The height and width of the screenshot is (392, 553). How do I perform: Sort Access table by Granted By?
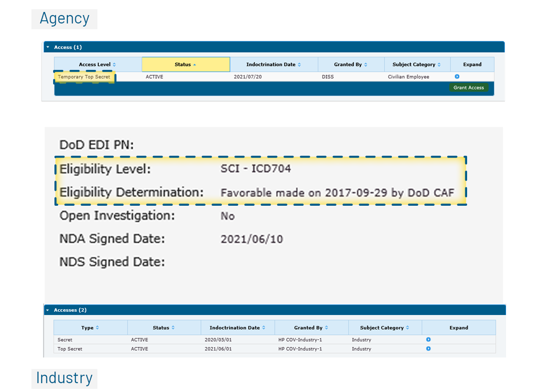coord(351,64)
